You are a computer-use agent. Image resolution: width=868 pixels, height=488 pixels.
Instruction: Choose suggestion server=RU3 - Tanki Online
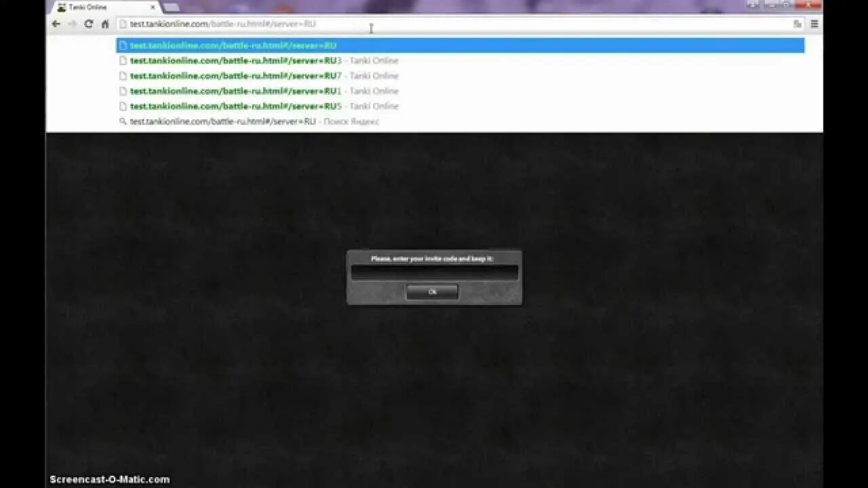click(460, 60)
